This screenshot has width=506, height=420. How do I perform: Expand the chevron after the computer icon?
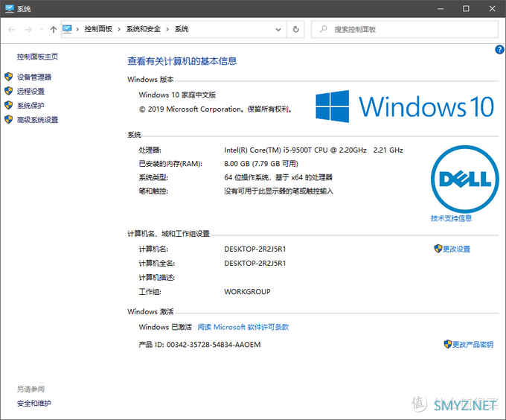77,29
